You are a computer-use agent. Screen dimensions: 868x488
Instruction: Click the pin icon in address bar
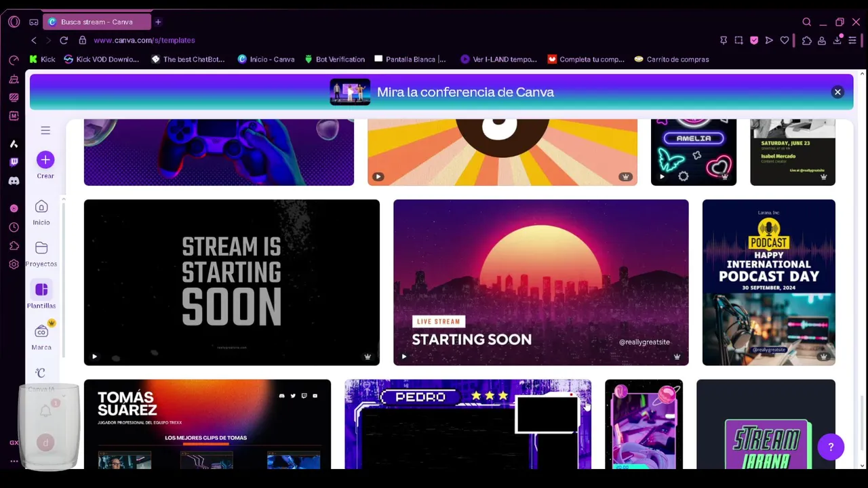(724, 40)
